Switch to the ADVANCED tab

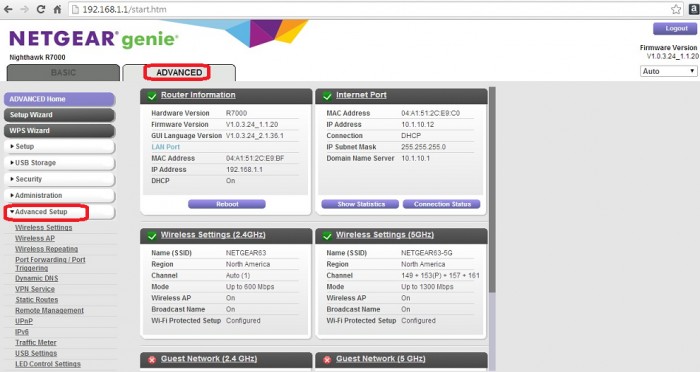click(x=179, y=72)
